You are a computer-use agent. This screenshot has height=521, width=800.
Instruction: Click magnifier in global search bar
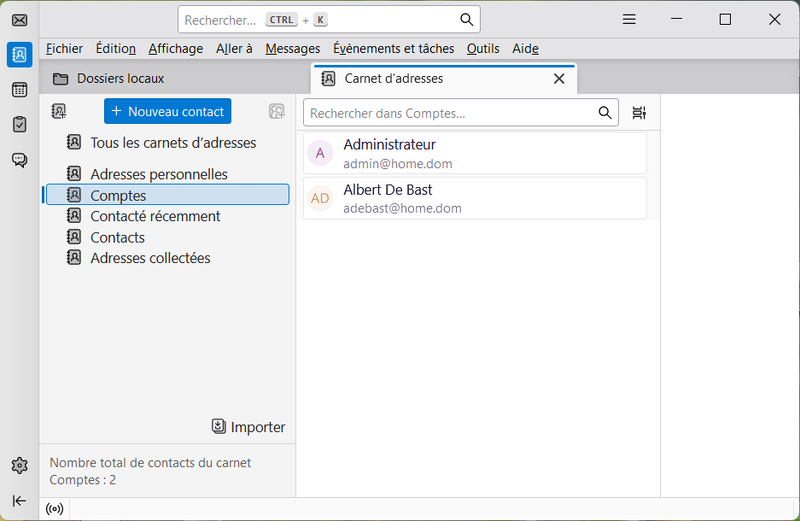[x=466, y=19]
